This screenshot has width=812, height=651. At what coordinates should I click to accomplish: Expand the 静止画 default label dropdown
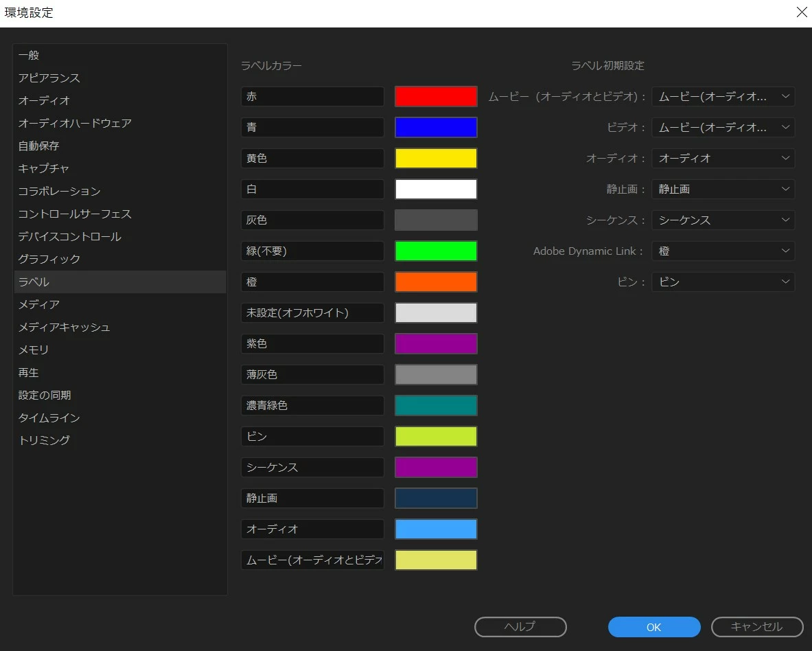click(x=723, y=189)
